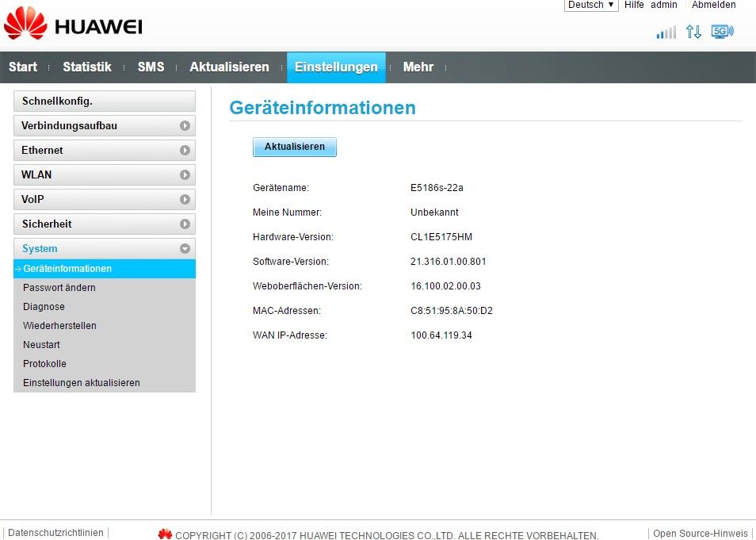Open Schnellkonfig. in the sidebar
This screenshot has width=756, height=540.
(x=104, y=101)
